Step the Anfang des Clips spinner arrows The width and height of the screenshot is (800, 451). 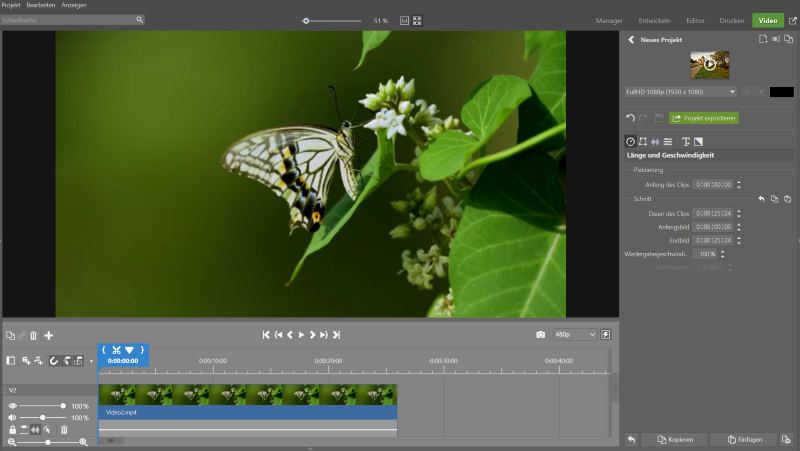tap(739, 185)
